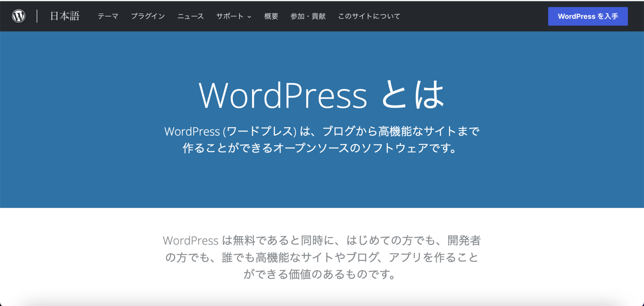Open the 参加・貢献 menu item

click(308, 16)
